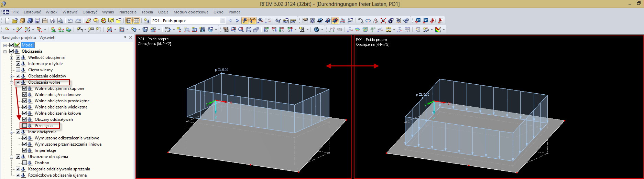The image size is (644, 179).
Task: Redo the last undone action
Action: click(x=78, y=21)
